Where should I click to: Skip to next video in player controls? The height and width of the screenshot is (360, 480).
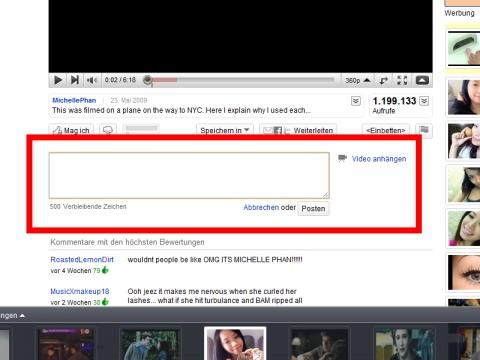tap(75, 80)
